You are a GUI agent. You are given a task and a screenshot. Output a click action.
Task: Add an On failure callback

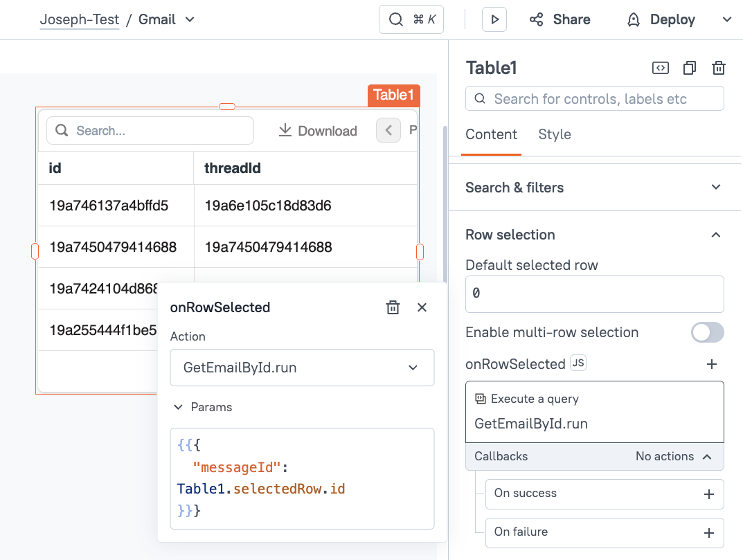point(708,533)
